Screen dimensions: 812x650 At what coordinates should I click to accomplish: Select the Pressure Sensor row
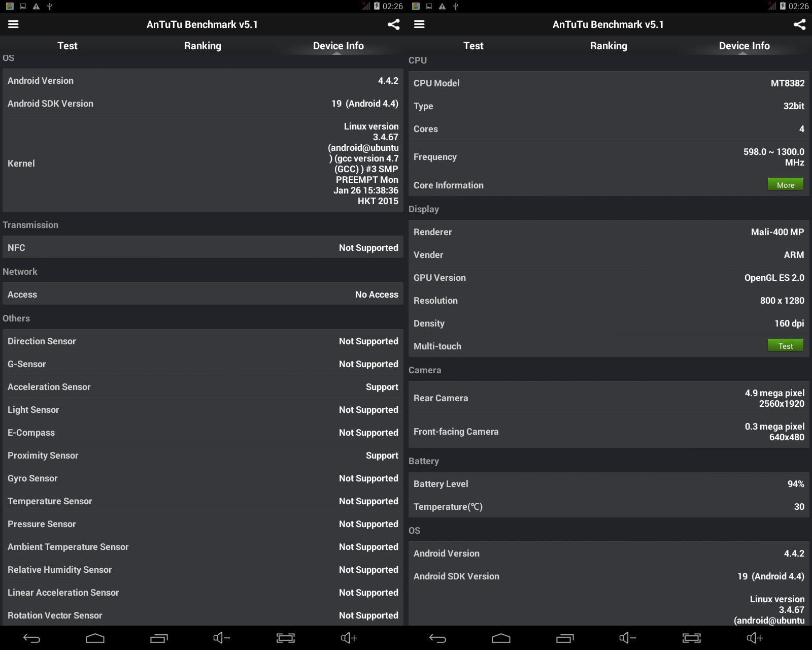[202, 524]
